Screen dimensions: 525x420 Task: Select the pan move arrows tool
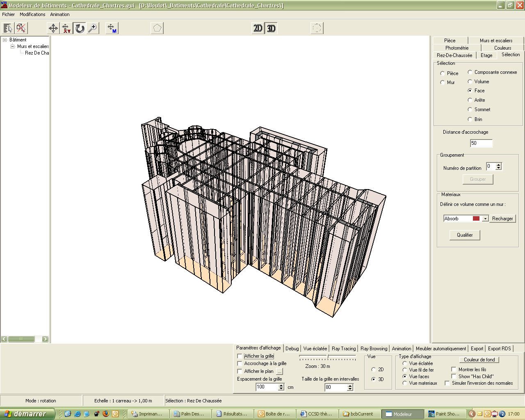(x=53, y=28)
